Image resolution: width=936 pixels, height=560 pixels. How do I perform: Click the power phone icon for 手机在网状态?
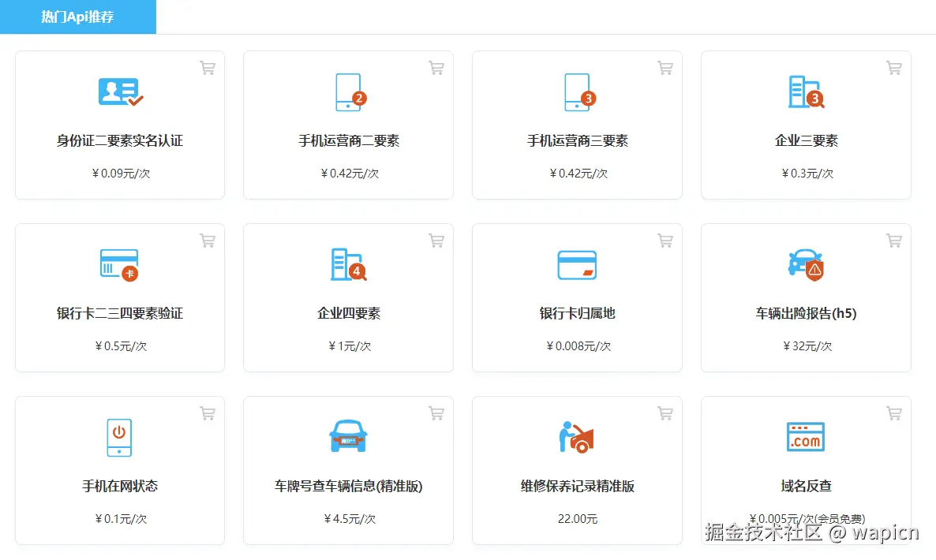pos(119,437)
